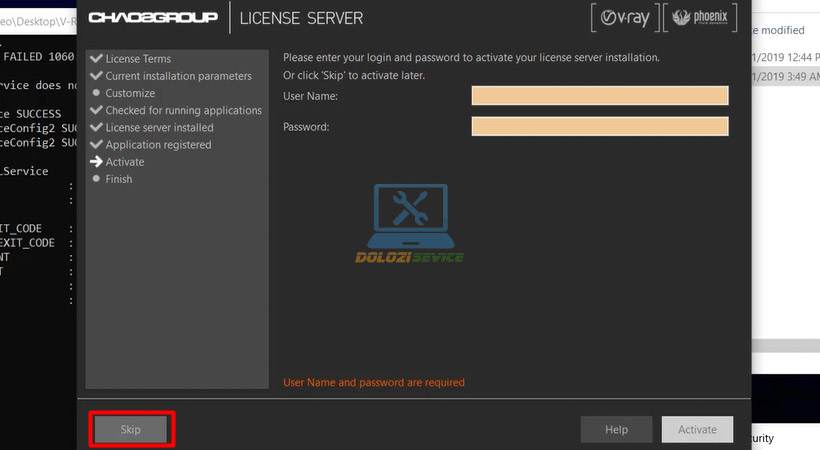The image size is (820, 450).
Task: Click the Chaos Group logo
Action: point(153,18)
